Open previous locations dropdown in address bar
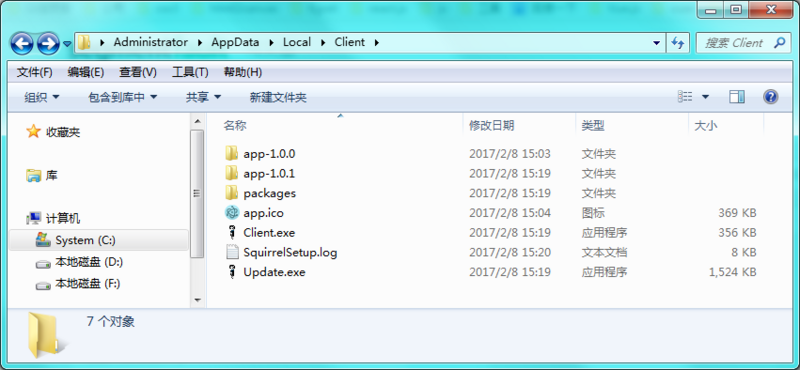 pos(657,43)
